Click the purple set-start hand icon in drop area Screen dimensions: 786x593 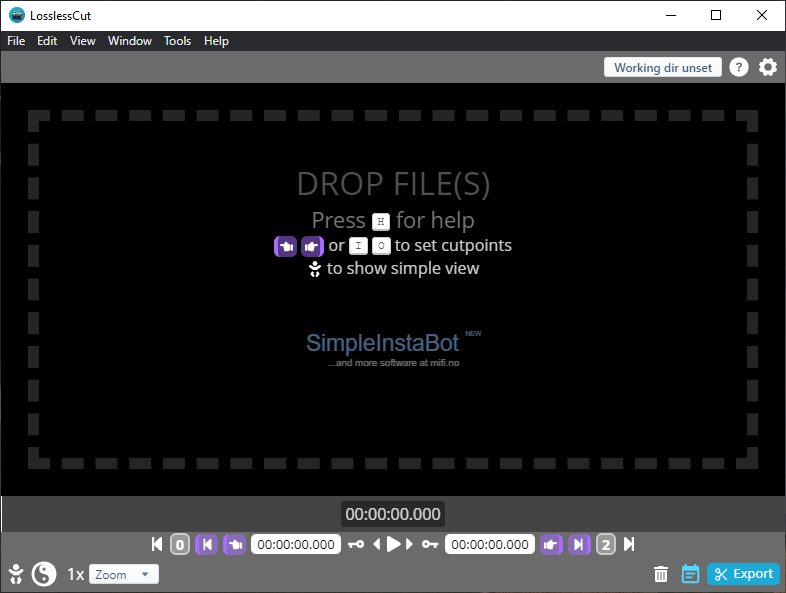coord(286,246)
